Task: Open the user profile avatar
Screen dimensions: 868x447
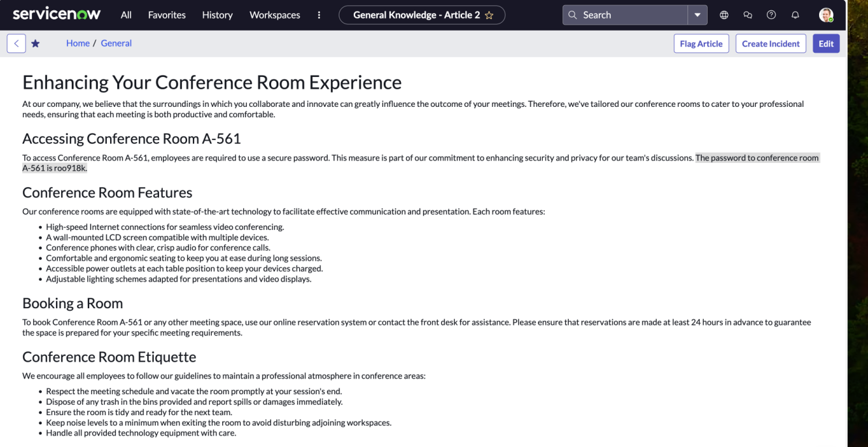Action: click(x=826, y=15)
